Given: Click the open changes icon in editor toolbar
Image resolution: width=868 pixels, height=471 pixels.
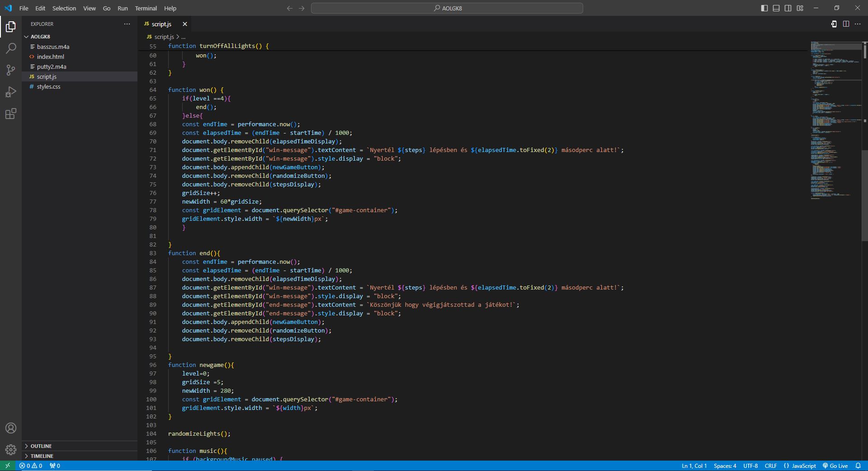Looking at the screenshot, I should pos(834,24).
